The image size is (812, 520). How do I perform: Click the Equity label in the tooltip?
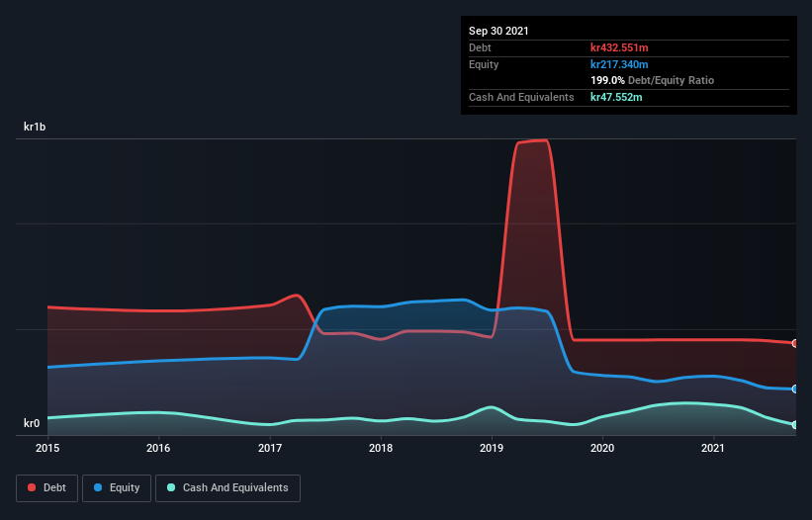point(484,64)
